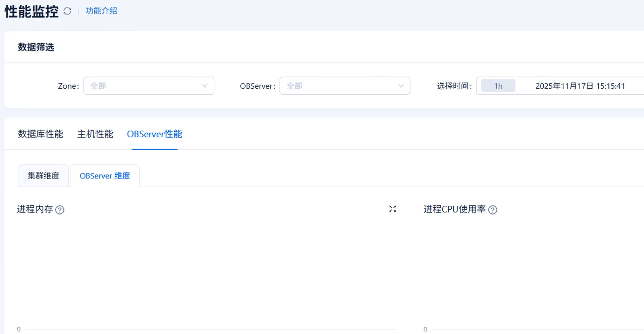This screenshot has height=334, width=644.
Task: Open the 功能介绍 link
Action: (101, 11)
